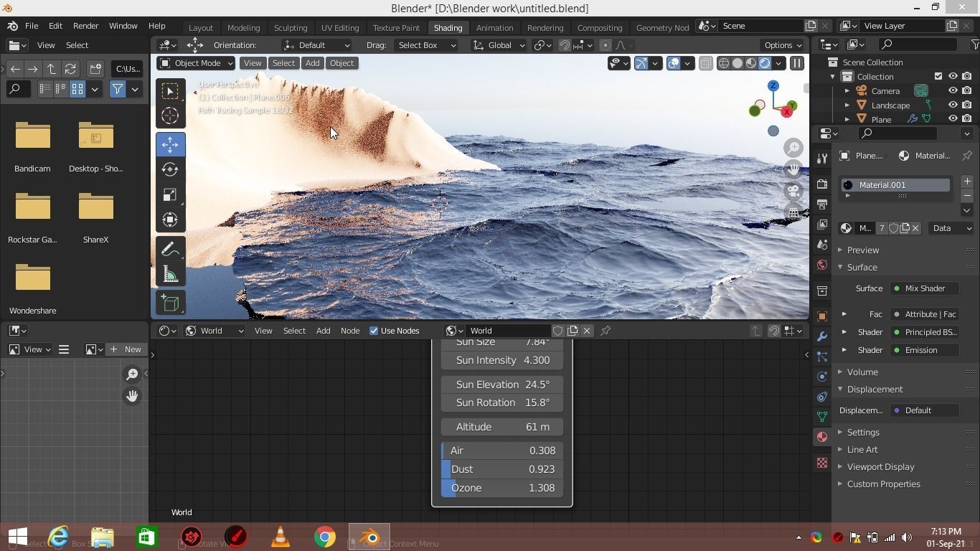Screen dimensions: 980x551
Task: Toggle Use Nodes checkbox
Action: click(x=374, y=331)
